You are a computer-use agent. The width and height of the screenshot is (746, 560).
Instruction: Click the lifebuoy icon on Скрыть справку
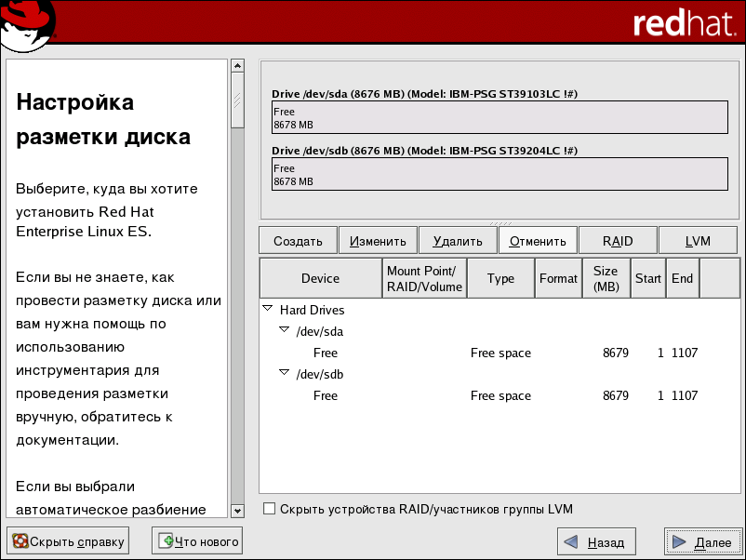coord(20,540)
